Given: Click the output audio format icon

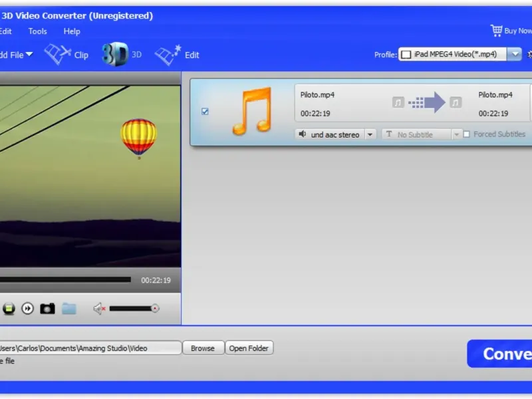Looking at the screenshot, I should [456, 102].
